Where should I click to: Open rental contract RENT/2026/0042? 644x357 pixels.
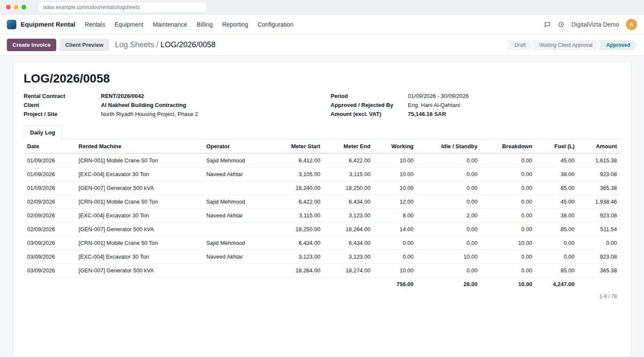[x=122, y=96]
